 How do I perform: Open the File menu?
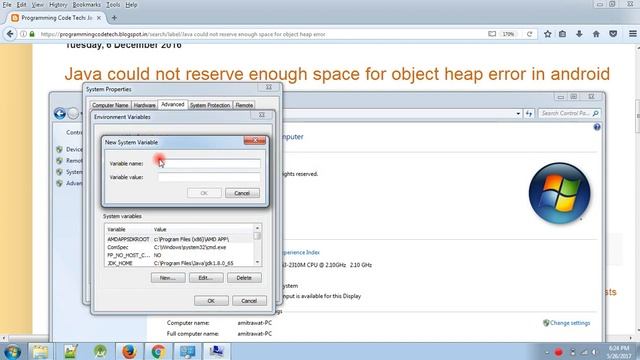[7, 5]
